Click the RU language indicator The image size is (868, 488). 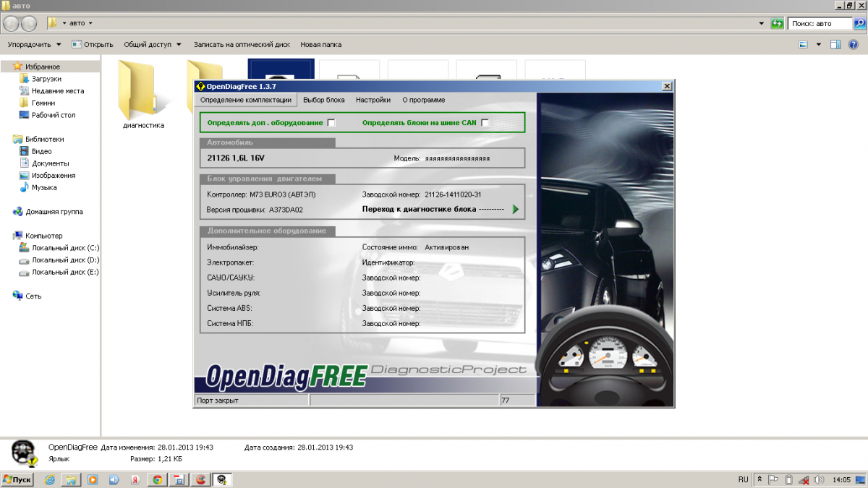point(743,479)
